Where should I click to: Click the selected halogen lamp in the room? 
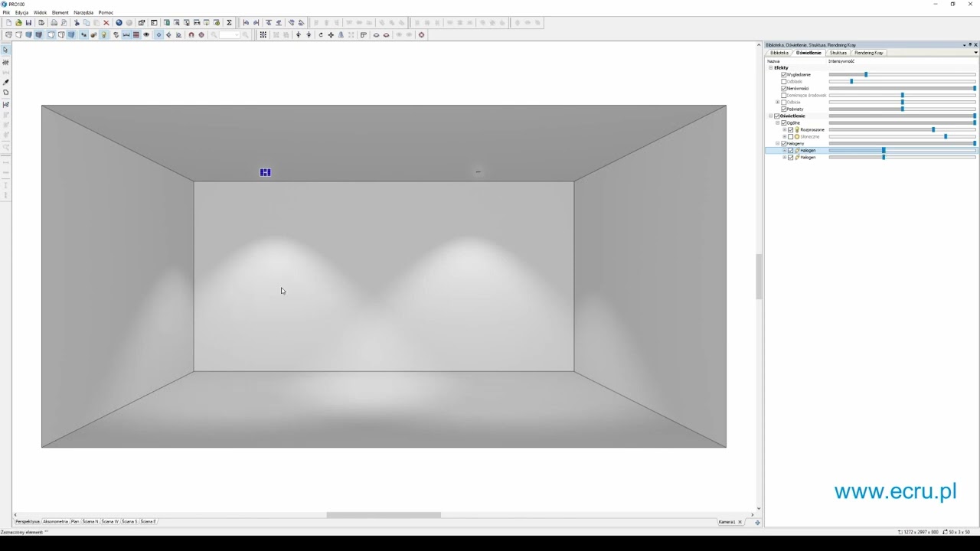coord(265,172)
